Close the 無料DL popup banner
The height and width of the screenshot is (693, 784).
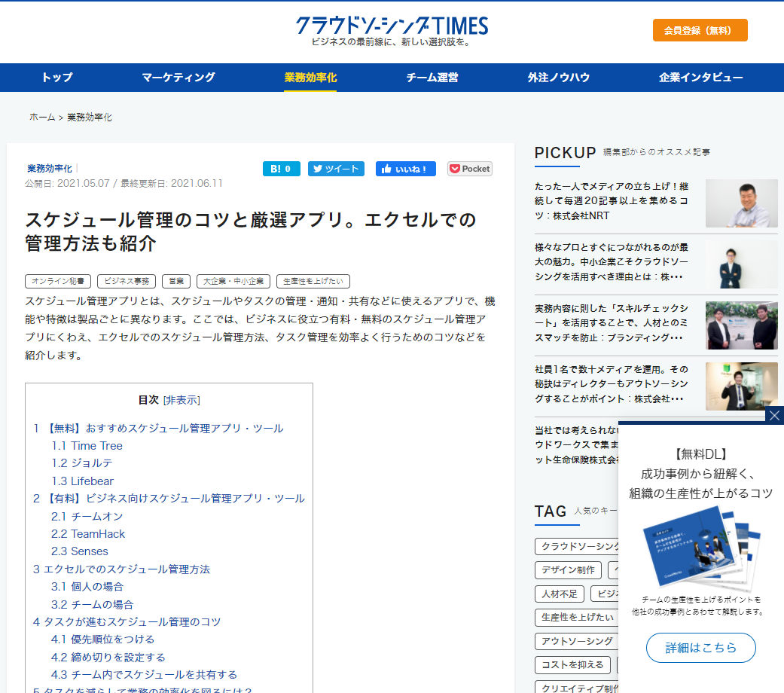point(774,416)
